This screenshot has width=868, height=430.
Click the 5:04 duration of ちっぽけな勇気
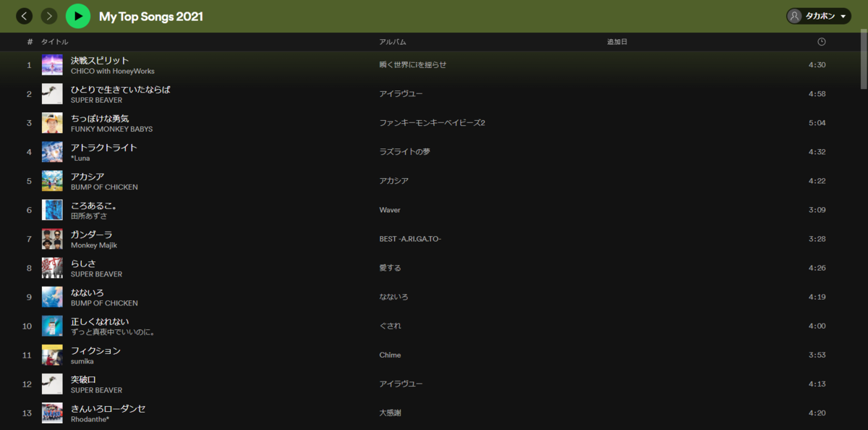[817, 123]
